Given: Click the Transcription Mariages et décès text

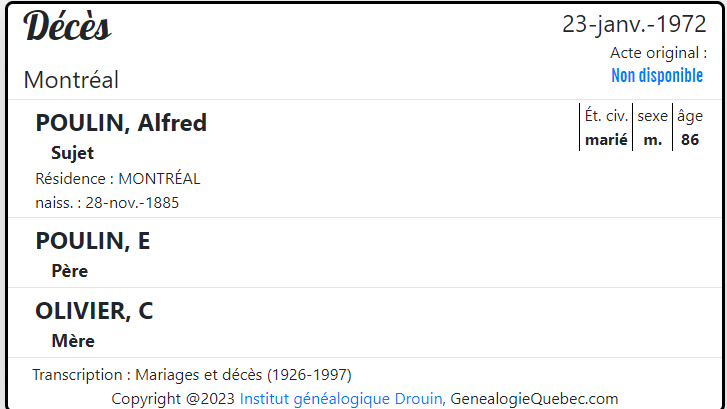Looking at the screenshot, I should click(192, 375).
